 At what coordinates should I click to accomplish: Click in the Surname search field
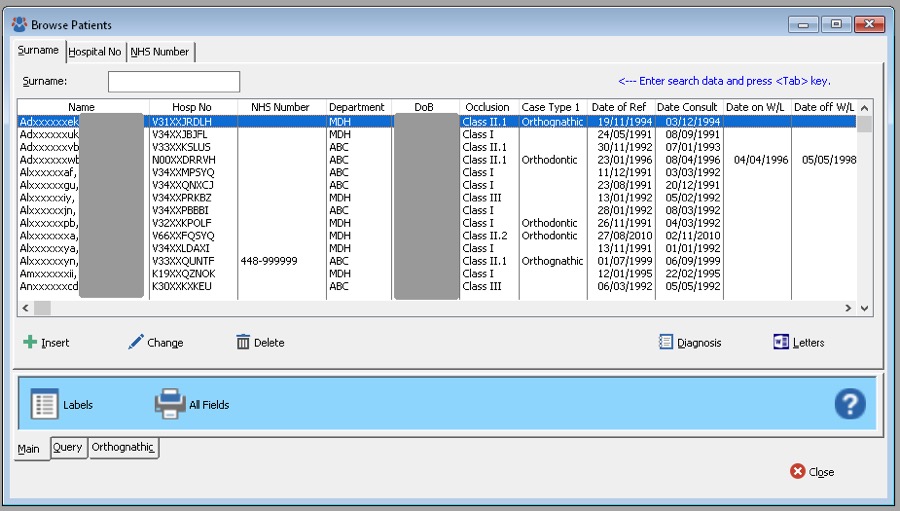pos(174,81)
